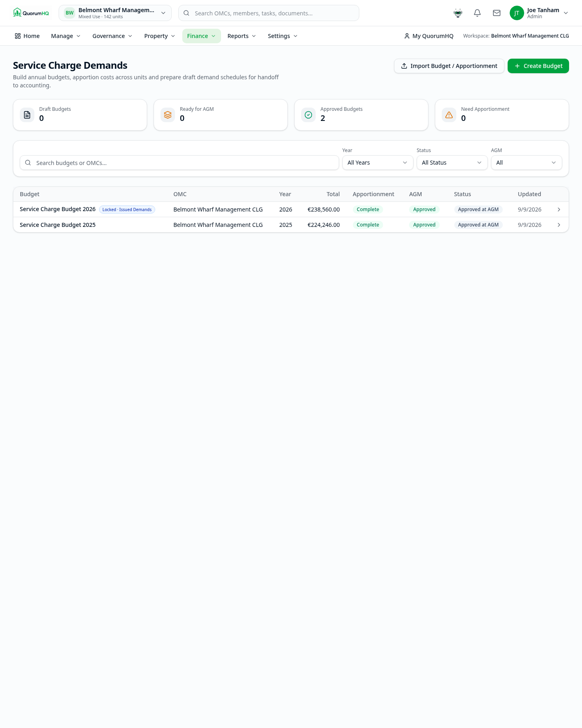
Task: Click the Need Apportionment warning icon
Action: 449,115
